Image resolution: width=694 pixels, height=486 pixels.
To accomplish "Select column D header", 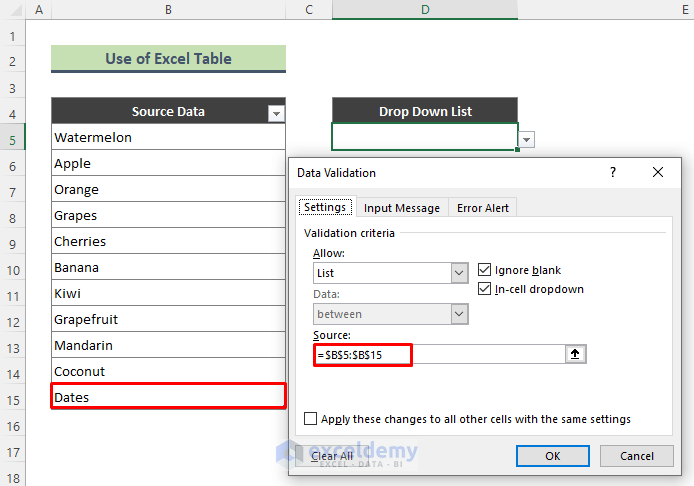I will 425,10.
